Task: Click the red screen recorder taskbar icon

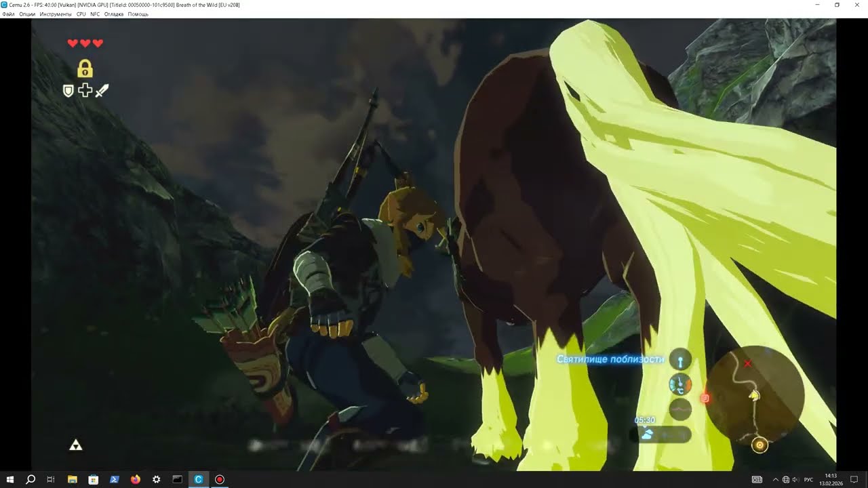Action: tap(220, 479)
